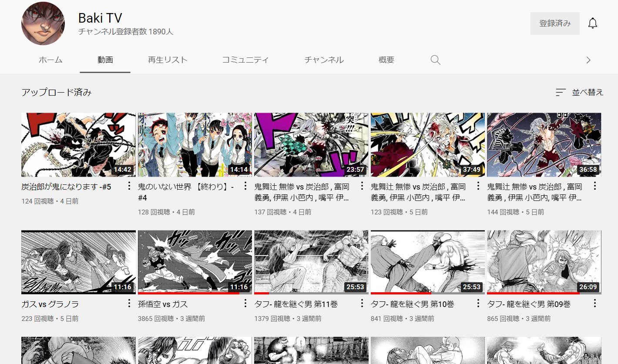This screenshot has height=364, width=618.
Task: Open more options for タフ 第10巻
Action: pos(478,303)
